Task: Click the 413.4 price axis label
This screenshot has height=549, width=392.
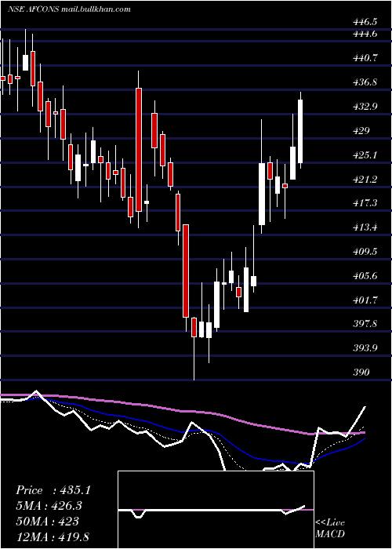Action: click(365, 227)
